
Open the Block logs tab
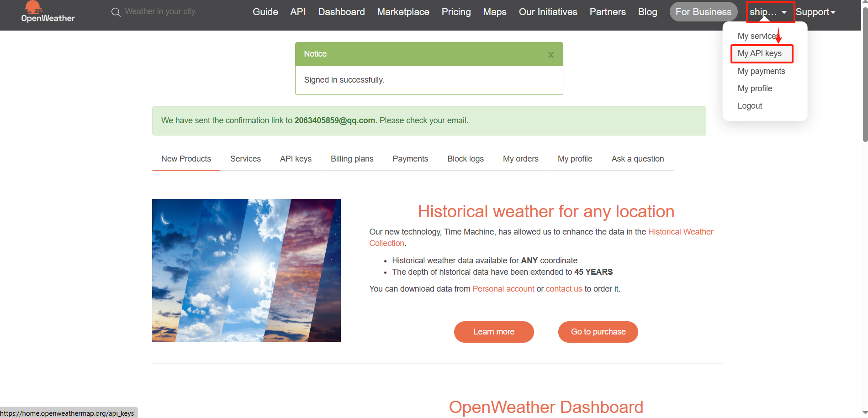point(466,159)
